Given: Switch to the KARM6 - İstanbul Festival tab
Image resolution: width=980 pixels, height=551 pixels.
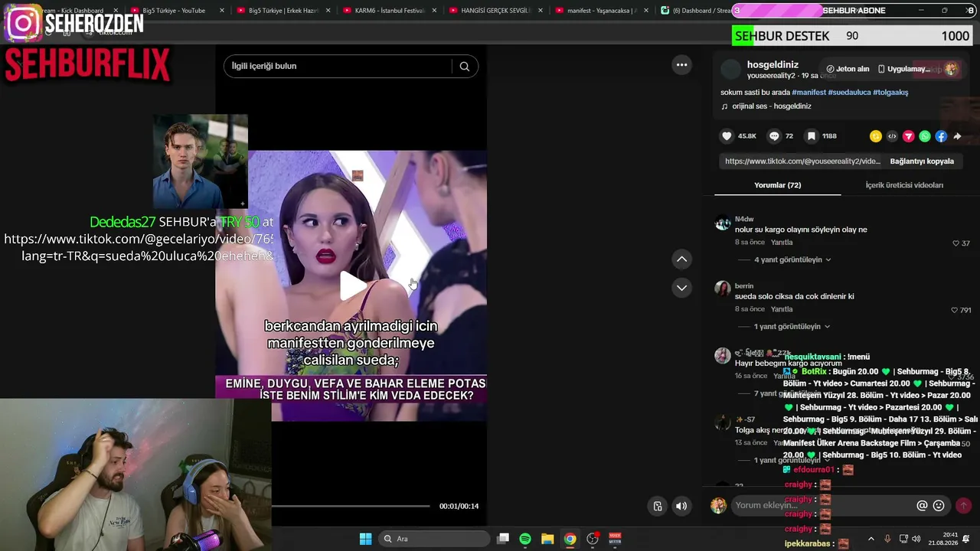Looking at the screenshot, I should pos(389,11).
